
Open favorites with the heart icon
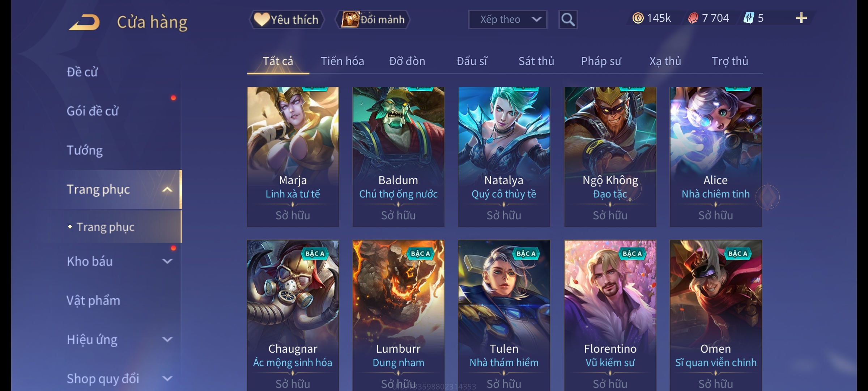pyautogui.click(x=261, y=20)
